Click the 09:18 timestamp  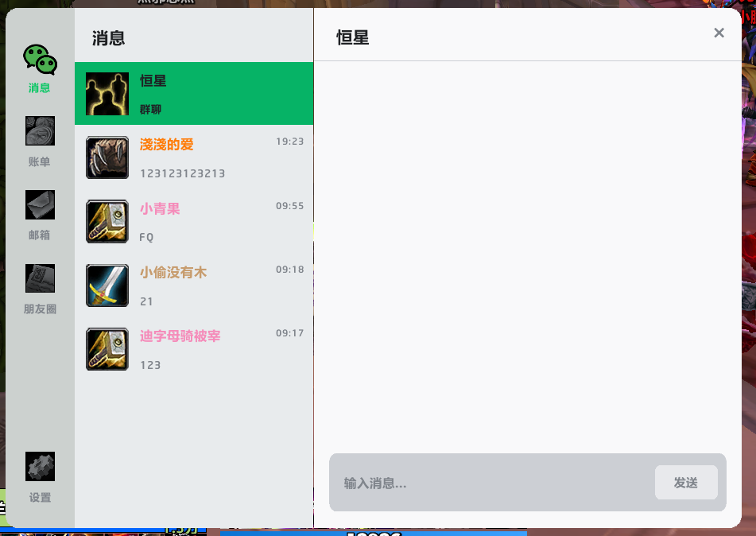tap(290, 270)
